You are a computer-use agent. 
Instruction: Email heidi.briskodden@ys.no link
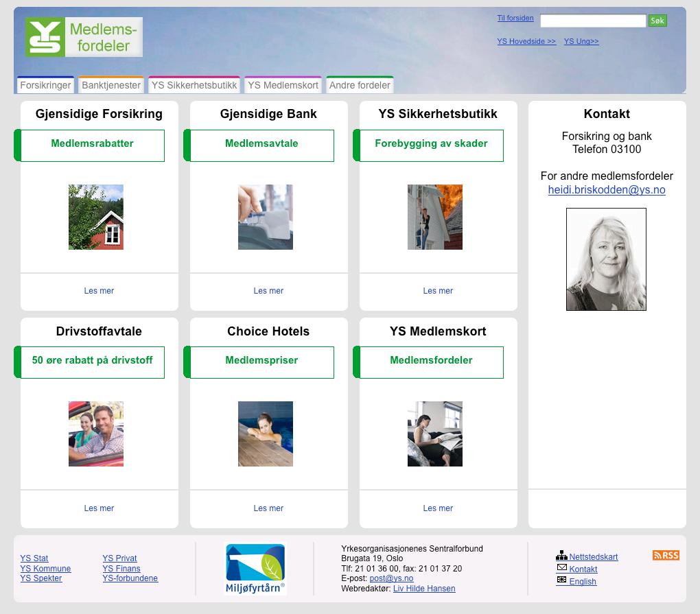(x=607, y=189)
